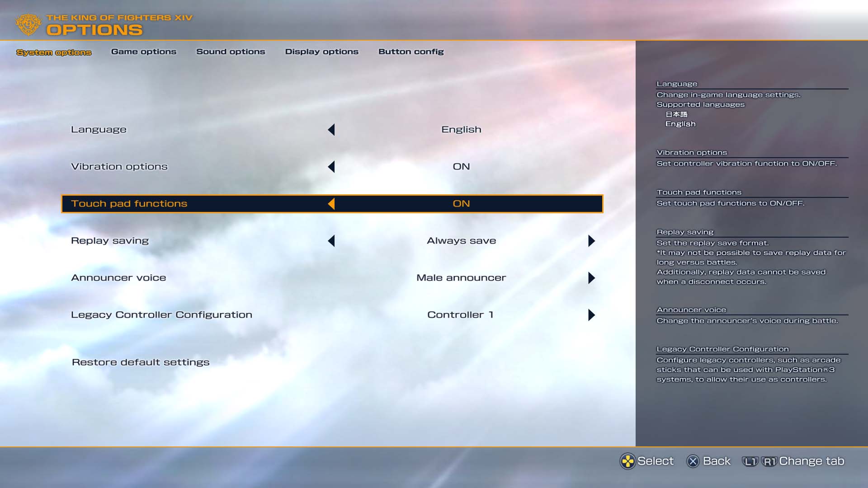Viewport: 868px width, 488px height.
Task: Click the right arrow for Replay saving
Action: tap(591, 241)
